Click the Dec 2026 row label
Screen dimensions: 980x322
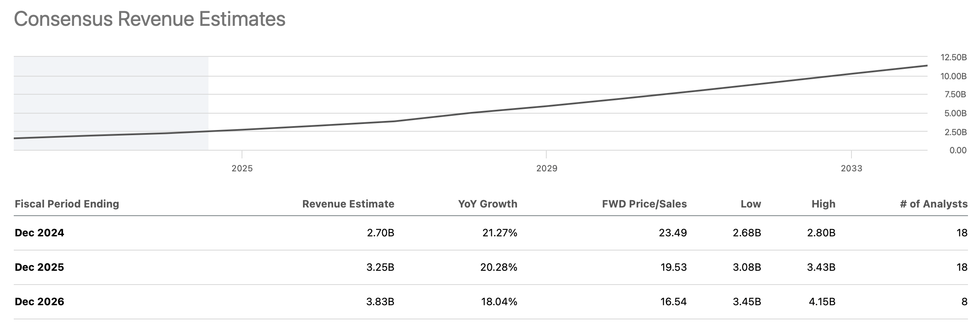[39, 302]
